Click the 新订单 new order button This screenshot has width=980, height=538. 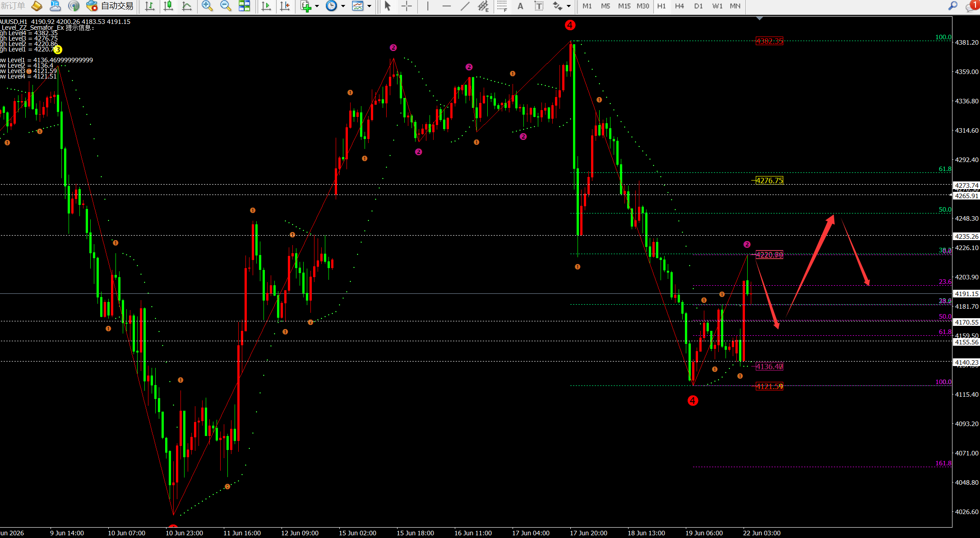(12, 6)
